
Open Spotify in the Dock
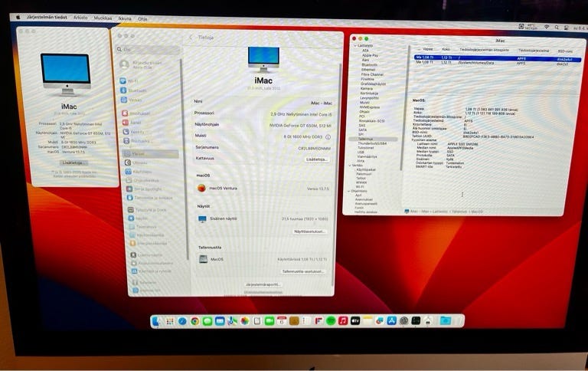pos(331,321)
